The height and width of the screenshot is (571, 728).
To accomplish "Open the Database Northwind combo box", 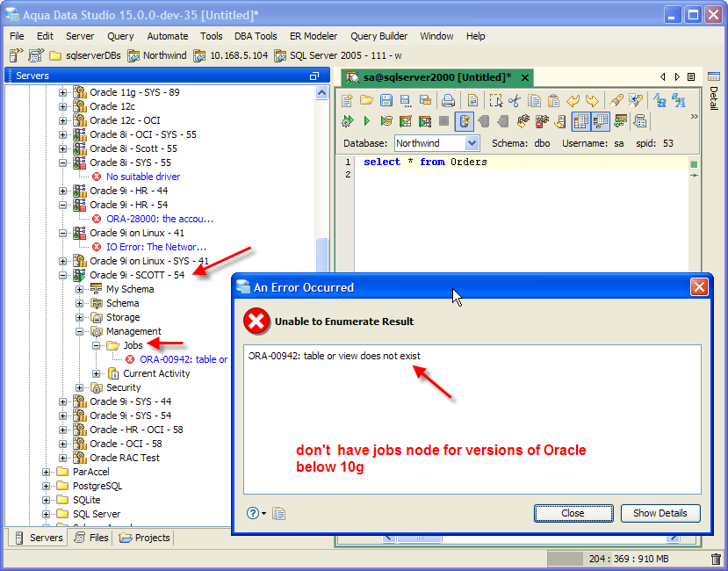I will coord(436,143).
